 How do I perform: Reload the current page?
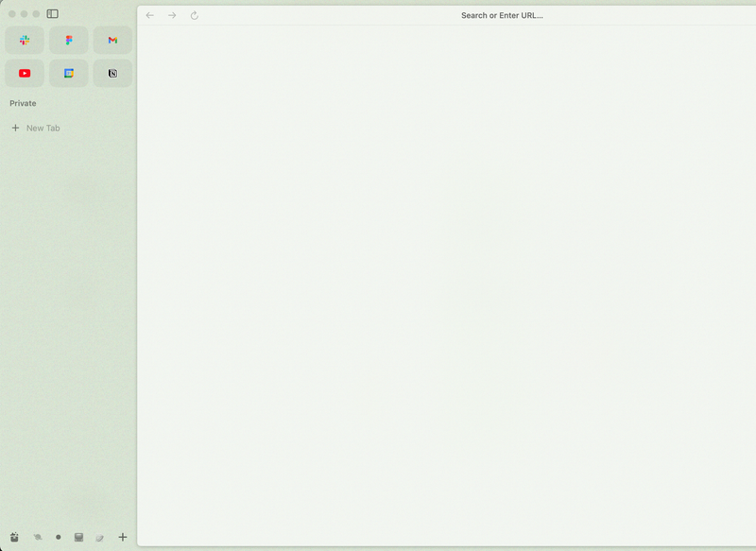point(195,15)
